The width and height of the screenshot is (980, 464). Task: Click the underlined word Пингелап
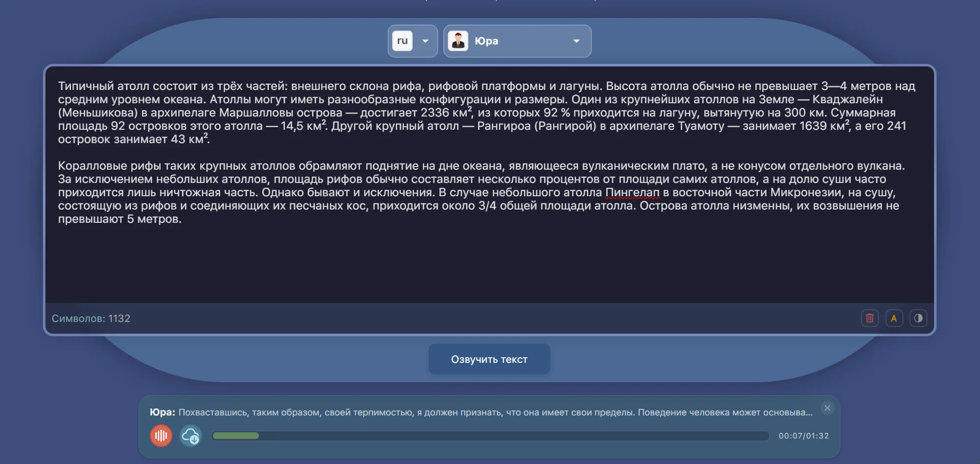point(632,193)
